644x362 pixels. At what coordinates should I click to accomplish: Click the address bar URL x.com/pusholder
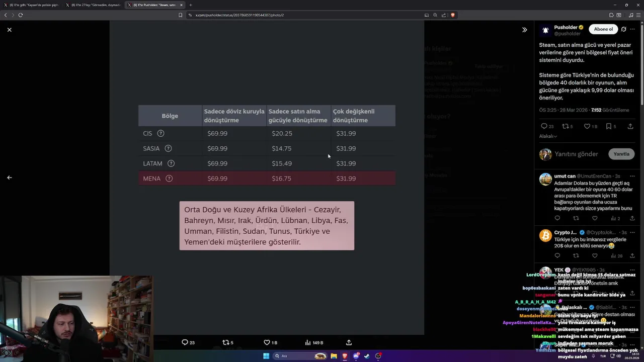(239, 15)
